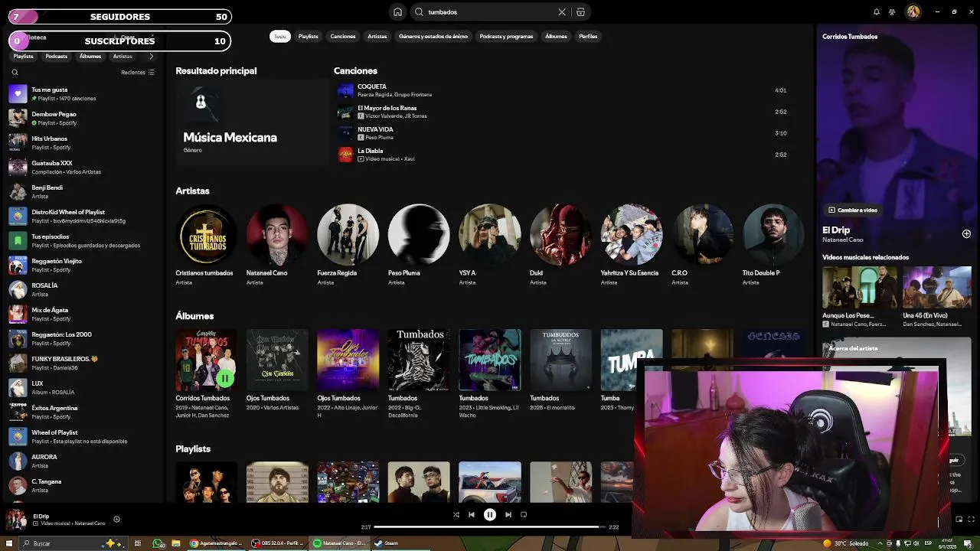980x551 pixels.
Task: Open the Windows Start menu
Action: click(8, 543)
